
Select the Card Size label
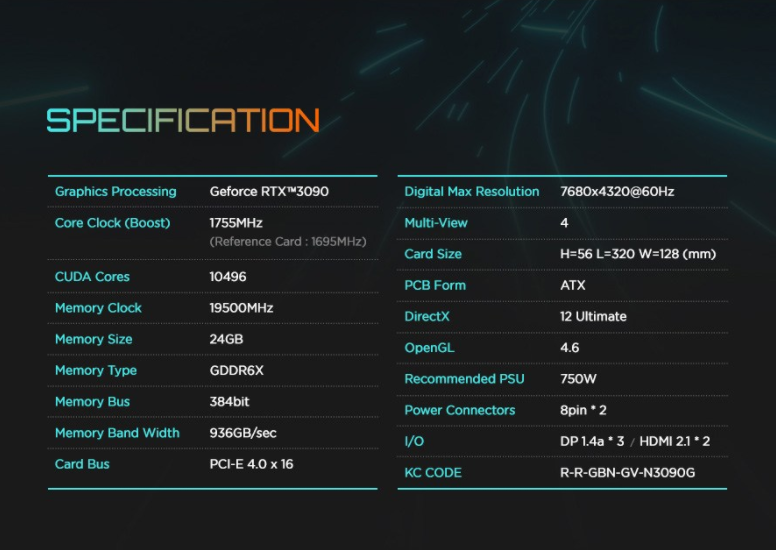coord(433,254)
